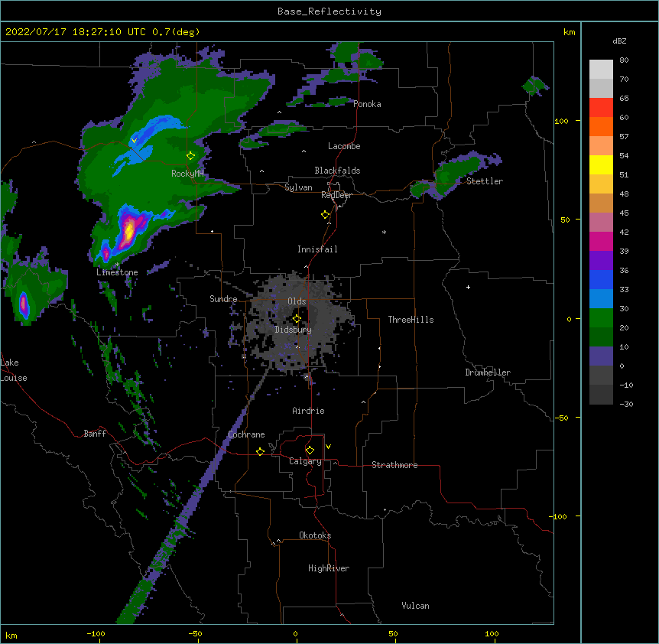Click the Lacombe town label
This screenshot has height=644, width=659.
(x=344, y=146)
